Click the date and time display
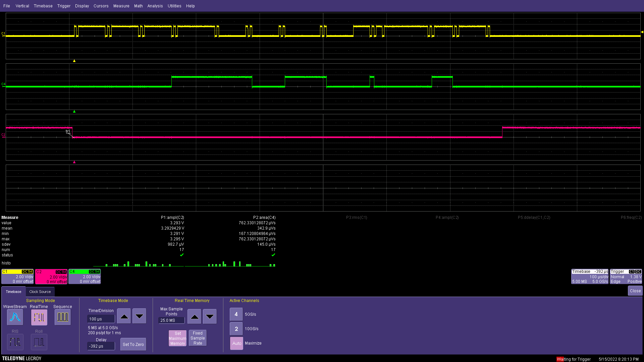Screen dimensions: 644x362 (619, 359)
